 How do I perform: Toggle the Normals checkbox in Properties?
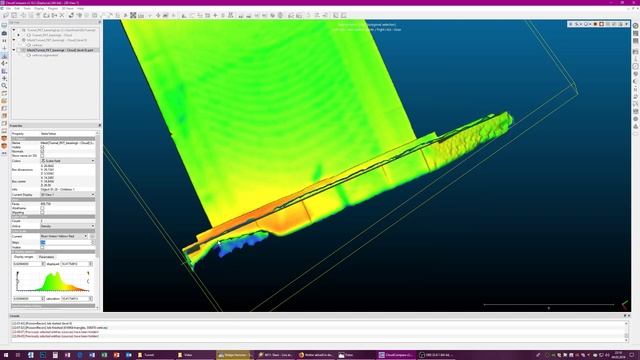(x=42, y=151)
